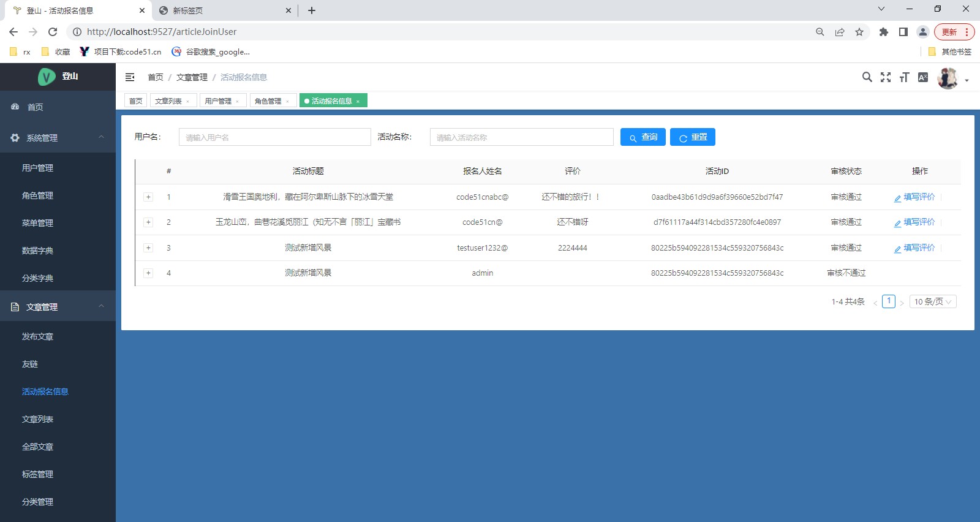Collapse the 文章管理 menu
This screenshot has width=980, height=522.
58,307
